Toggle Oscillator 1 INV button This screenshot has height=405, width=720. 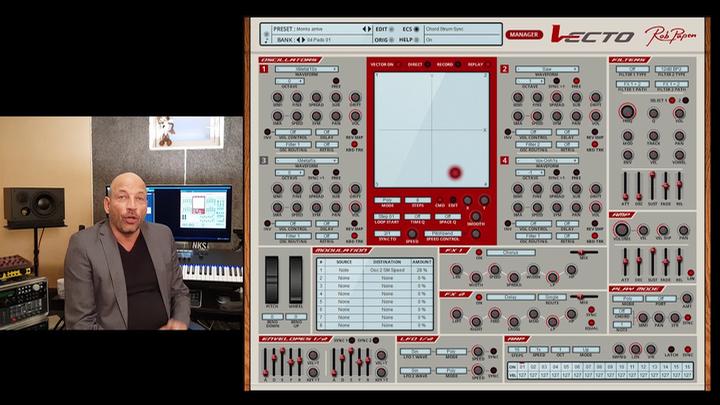267,132
